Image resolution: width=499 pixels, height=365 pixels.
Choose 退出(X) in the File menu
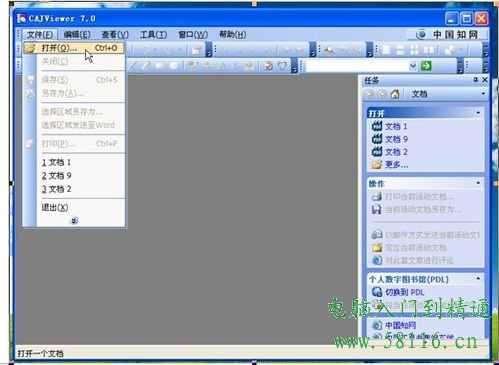click(x=55, y=207)
